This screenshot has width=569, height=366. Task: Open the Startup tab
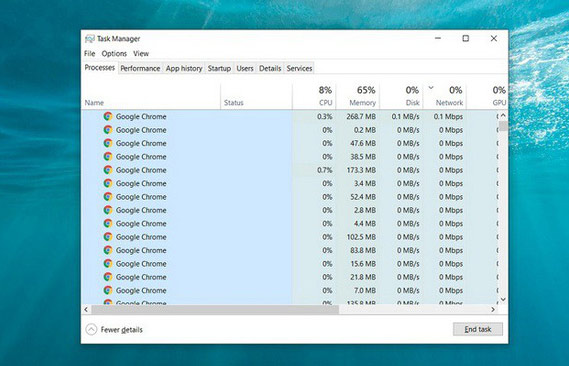pos(219,68)
